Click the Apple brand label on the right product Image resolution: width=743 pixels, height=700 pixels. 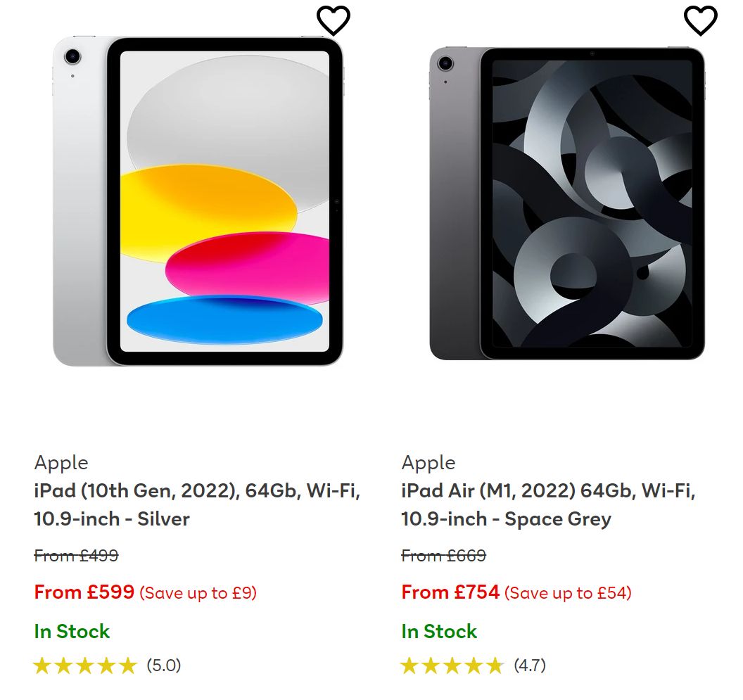point(428,463)
